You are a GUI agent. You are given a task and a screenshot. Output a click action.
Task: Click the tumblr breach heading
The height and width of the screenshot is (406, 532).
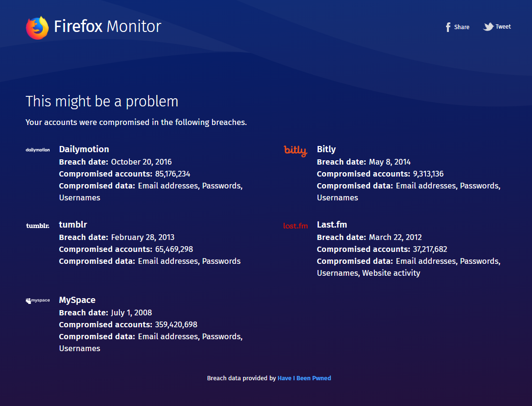pos(73,224)
